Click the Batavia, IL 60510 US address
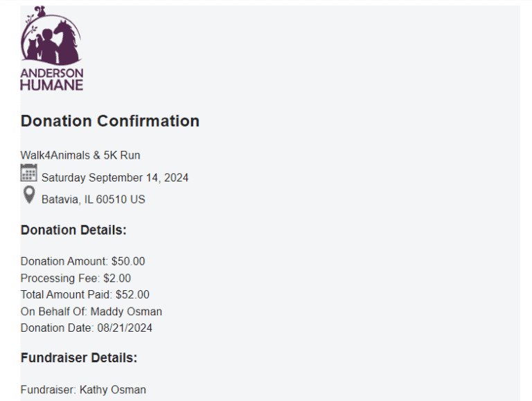The height and width of the screenshot is (401, 532). [x=94, y=199]
